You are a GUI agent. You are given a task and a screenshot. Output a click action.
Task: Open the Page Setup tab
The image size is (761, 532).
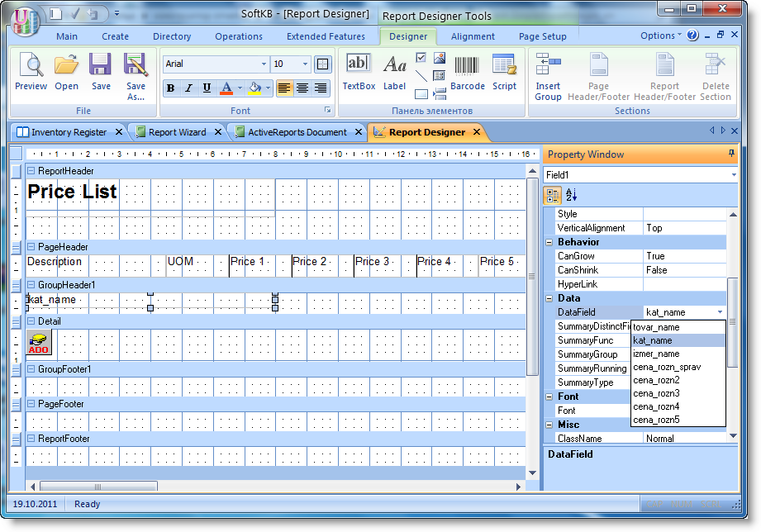542,36
